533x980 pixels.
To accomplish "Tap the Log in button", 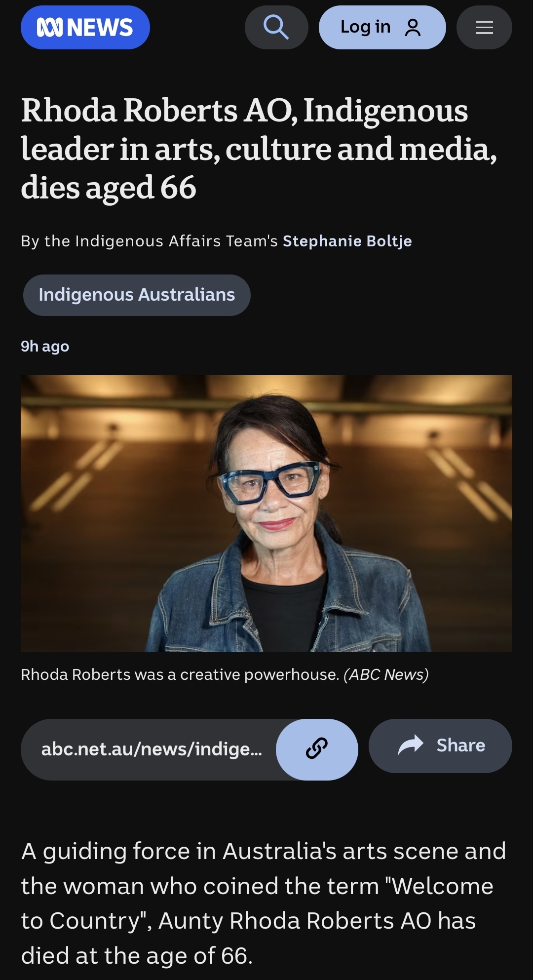I will coord(382,27).
